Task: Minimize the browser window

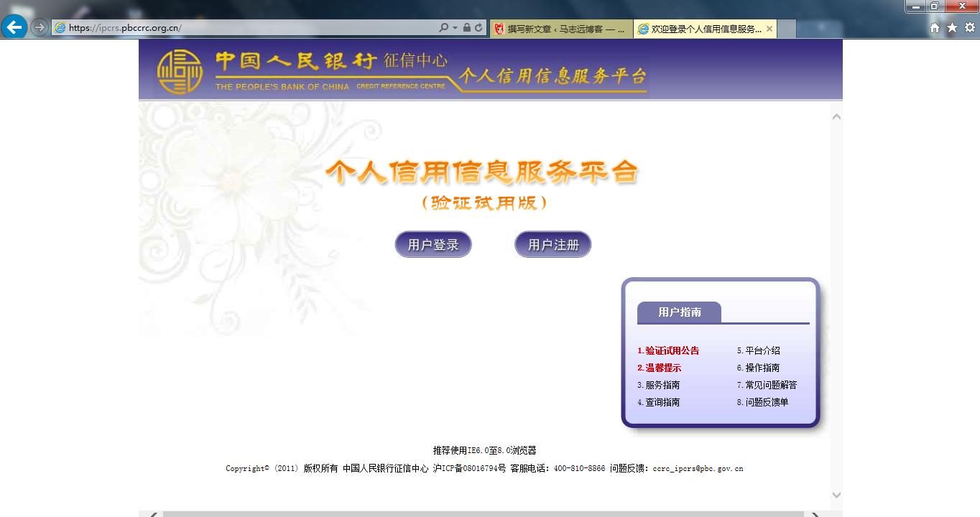Action: click(915, 6)
